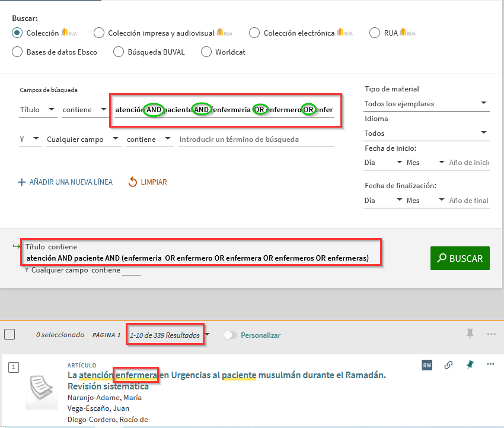Choose Bases de datos Ebsco radio option
The width and height of the screenshot is (504, 428).
(x=18, y=52)
